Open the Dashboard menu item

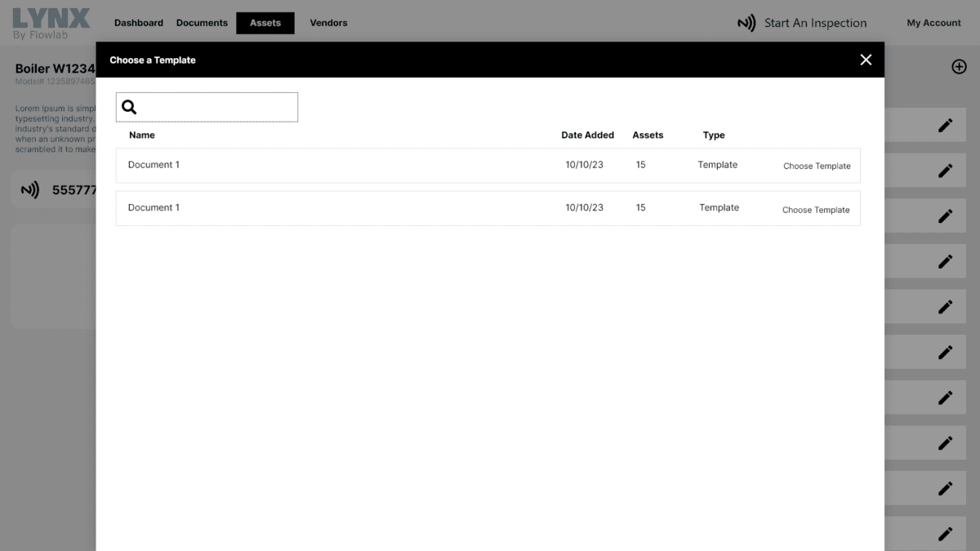click(x=139, y=23)
